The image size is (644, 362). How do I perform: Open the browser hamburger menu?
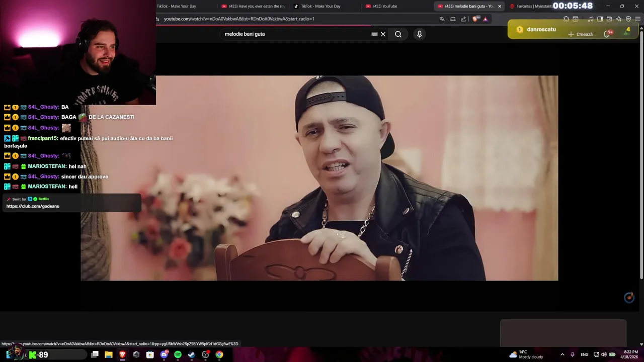pos(638,19)
